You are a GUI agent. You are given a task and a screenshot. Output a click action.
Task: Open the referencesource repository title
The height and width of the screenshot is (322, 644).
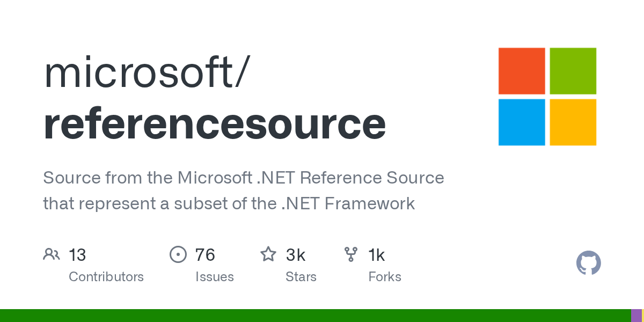coord(215,123)
